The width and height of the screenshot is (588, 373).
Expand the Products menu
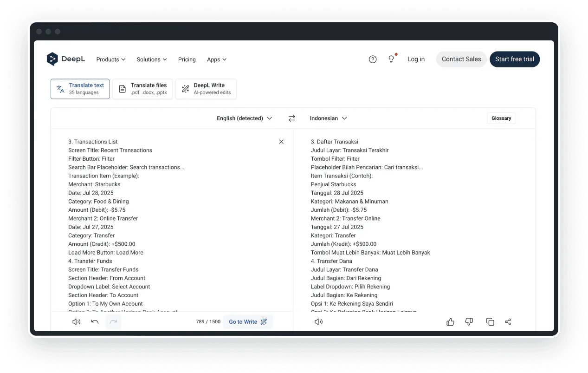(110, 59)
